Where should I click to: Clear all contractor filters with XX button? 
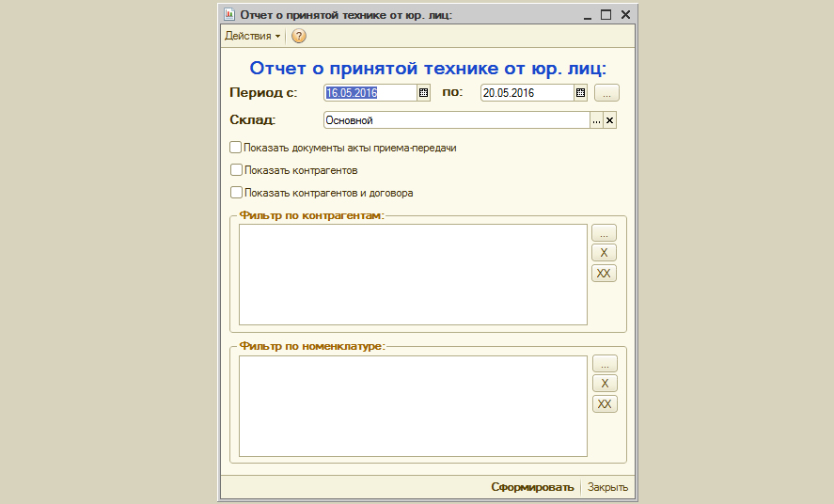(604, 274)
